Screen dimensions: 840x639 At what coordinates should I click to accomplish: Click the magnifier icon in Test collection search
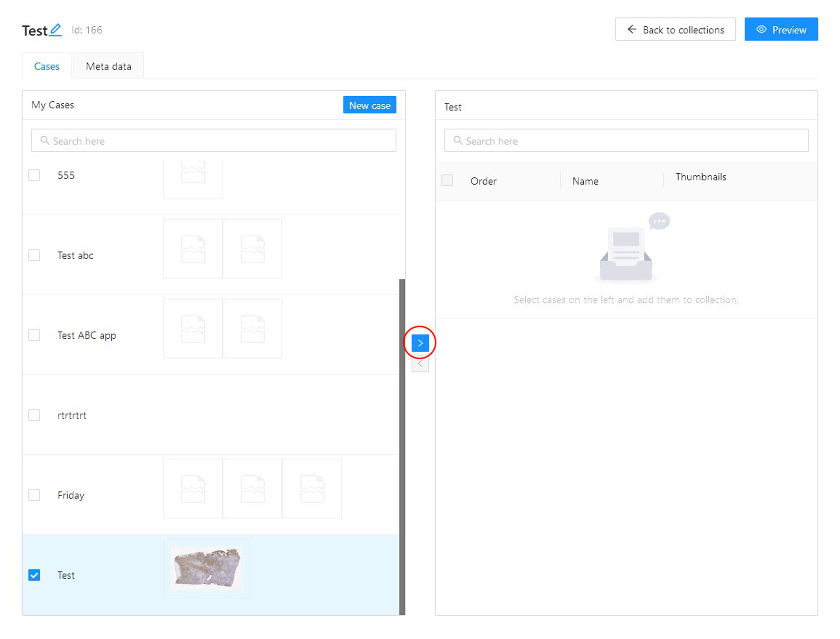[x=457, y=140]
